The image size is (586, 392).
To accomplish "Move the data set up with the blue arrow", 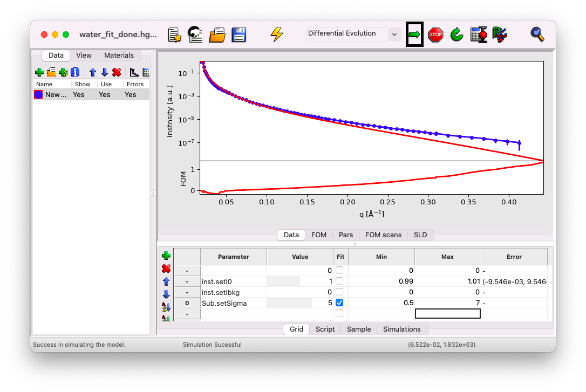I will point(93,72).
